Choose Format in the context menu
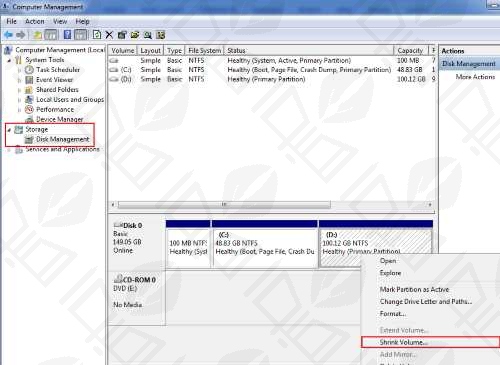This screenshot has height=365, width=500. [x=393, y=314]
